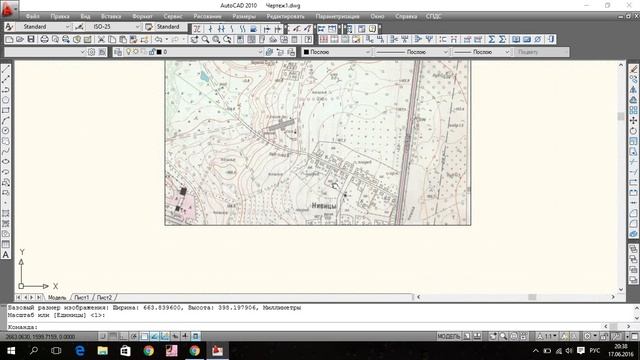Click the taskbar search magnifier
640x360 pixels.
click(34, 351)
